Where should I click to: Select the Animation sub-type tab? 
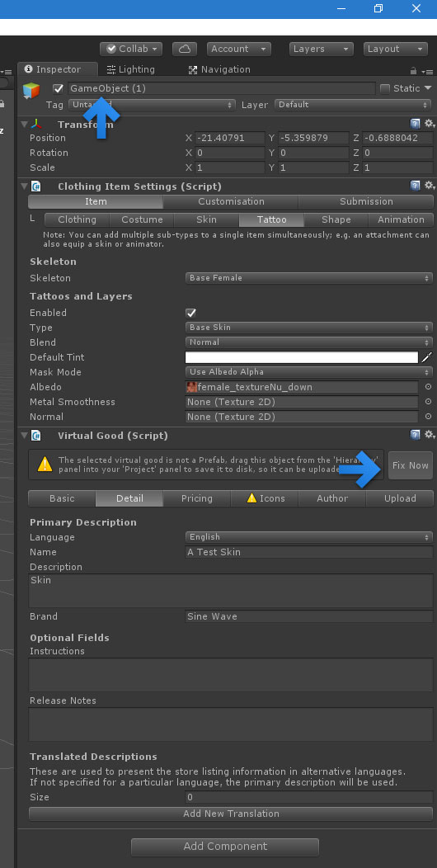(x=401, y=219)
